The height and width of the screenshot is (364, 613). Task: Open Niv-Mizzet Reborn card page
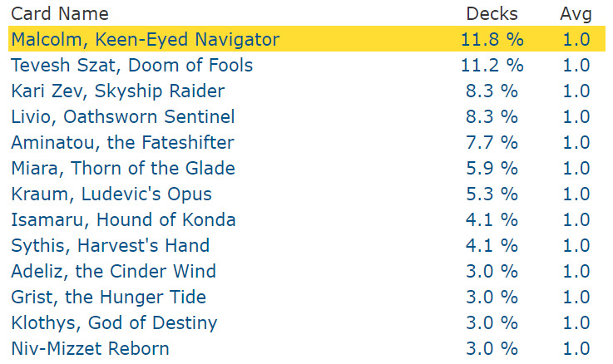tap(90, 348)
